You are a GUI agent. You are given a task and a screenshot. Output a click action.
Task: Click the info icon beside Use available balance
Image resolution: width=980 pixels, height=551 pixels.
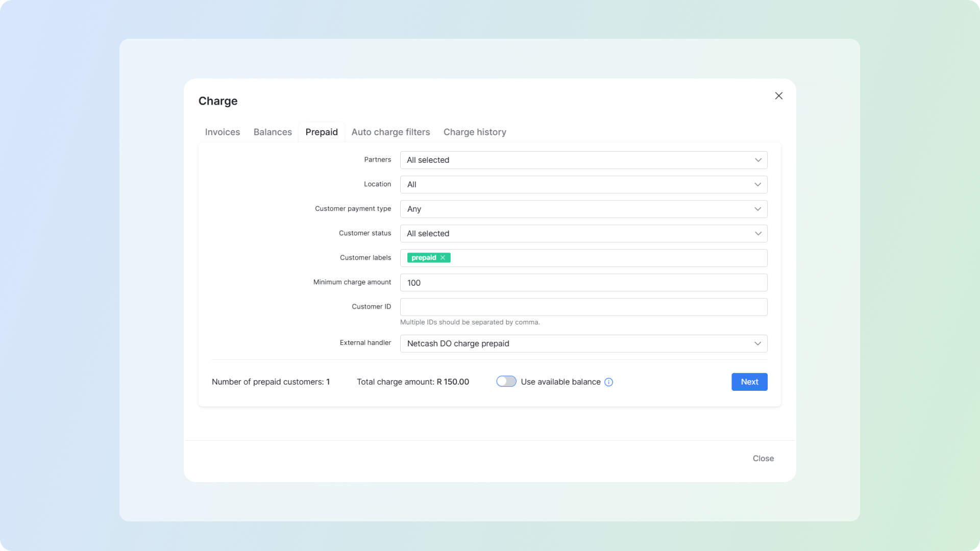click(x=608, y=382)
